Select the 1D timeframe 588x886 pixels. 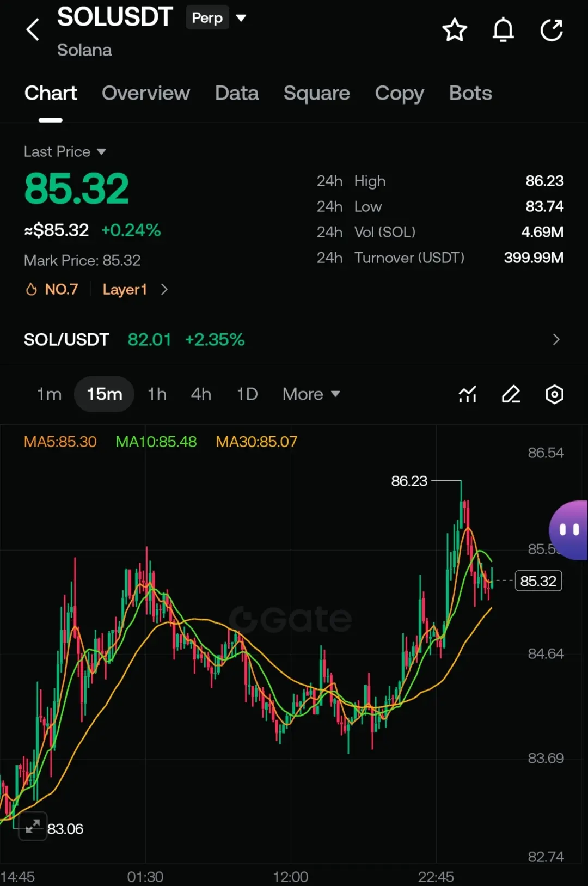click(x=247, y=394)
